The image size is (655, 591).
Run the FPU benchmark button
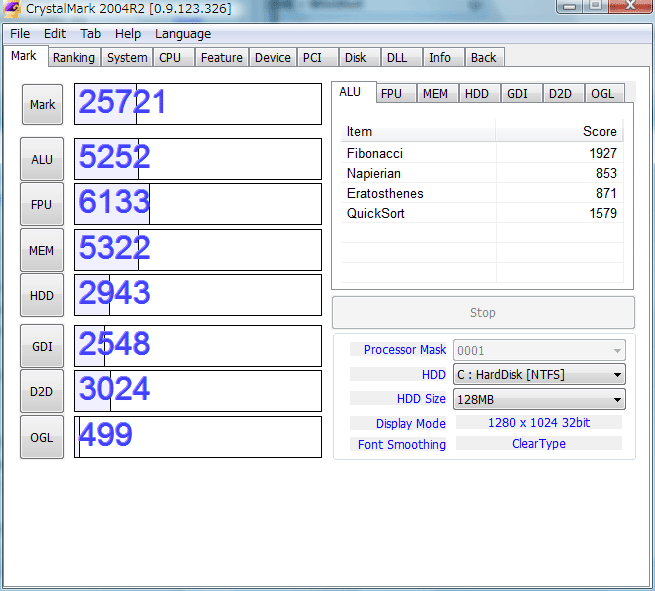click(42, 204)
